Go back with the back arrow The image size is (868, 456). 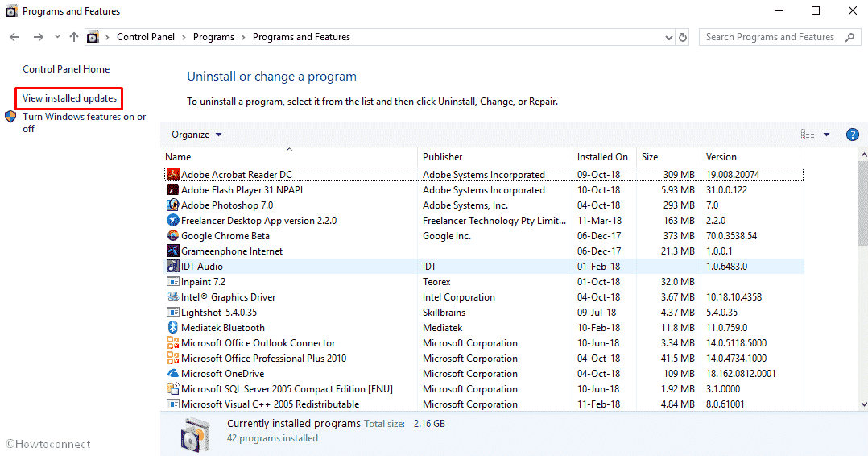tap(15, 37)
